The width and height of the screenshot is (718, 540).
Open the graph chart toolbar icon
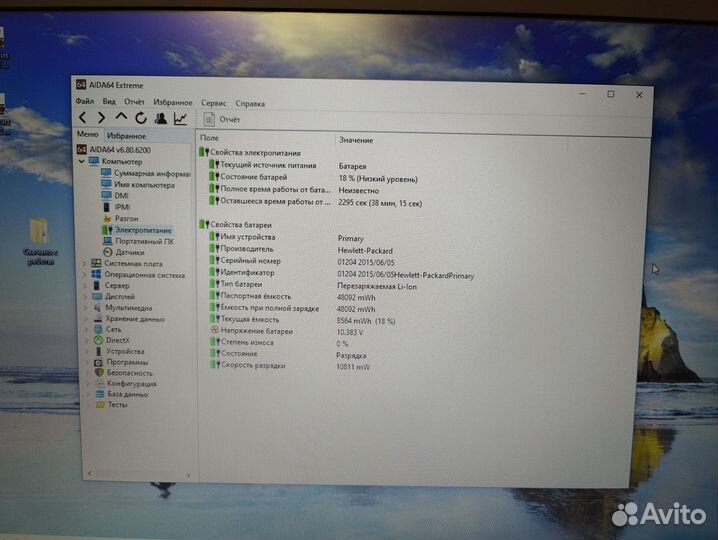pyautogui.click(x=180, y=119)
